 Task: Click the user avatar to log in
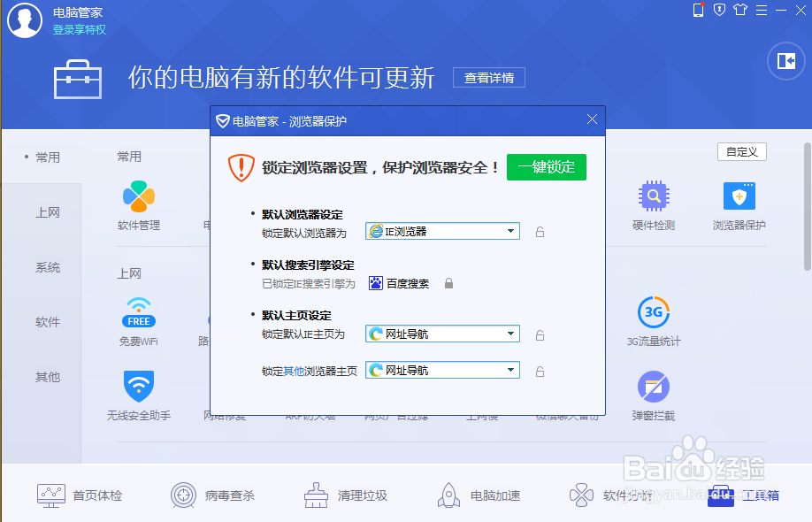pos(25,20)
